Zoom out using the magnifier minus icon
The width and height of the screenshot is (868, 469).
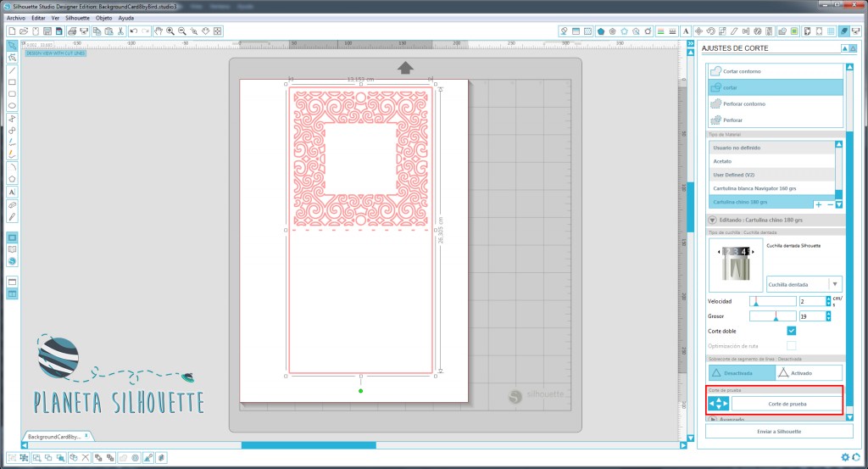(182, 31)
